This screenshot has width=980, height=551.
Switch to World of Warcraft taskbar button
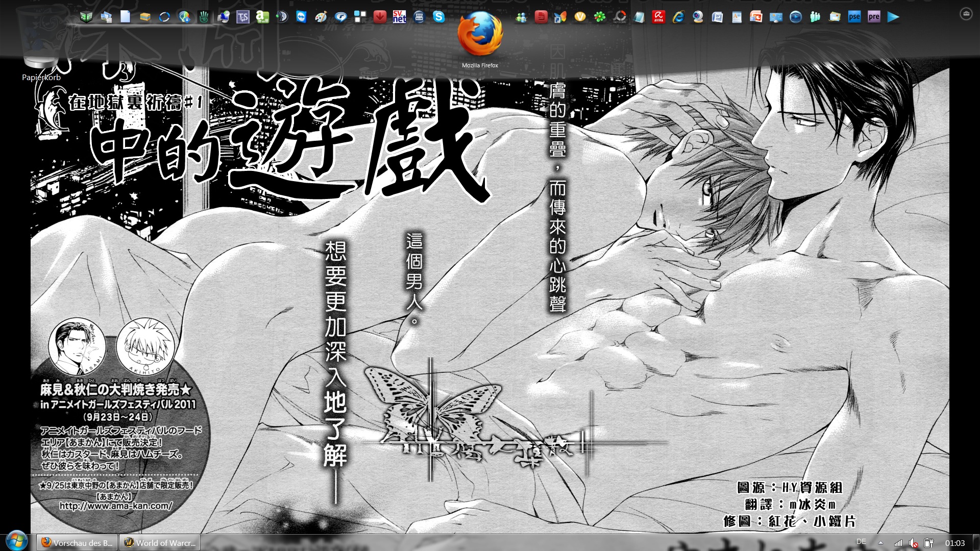[160, 543]
